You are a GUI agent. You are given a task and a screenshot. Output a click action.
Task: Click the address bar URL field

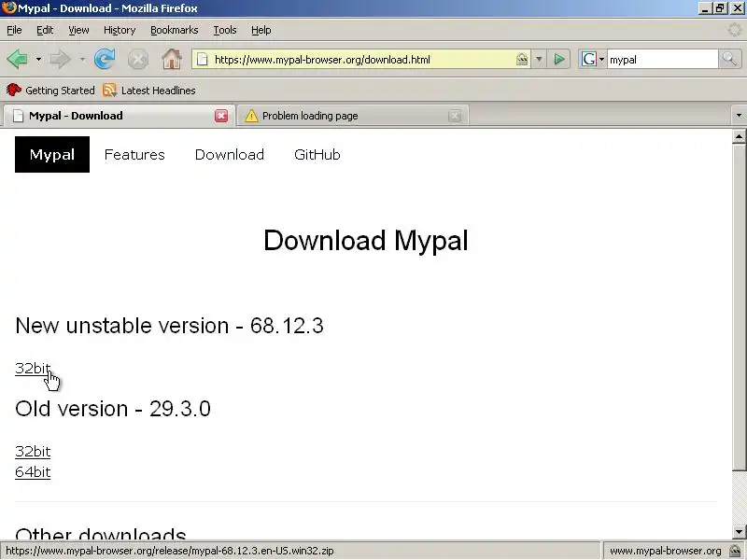coord(362,60)
